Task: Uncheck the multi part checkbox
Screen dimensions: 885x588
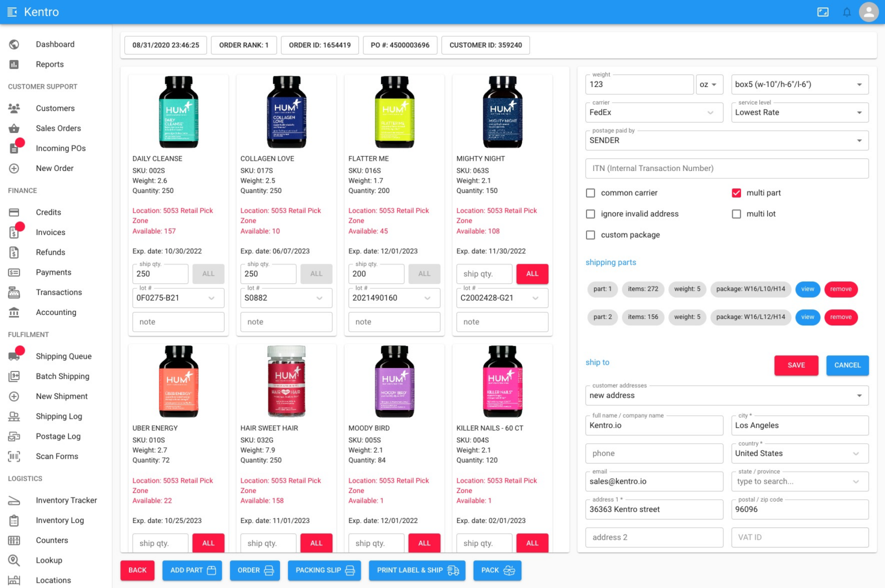Action: coord(736,193)
